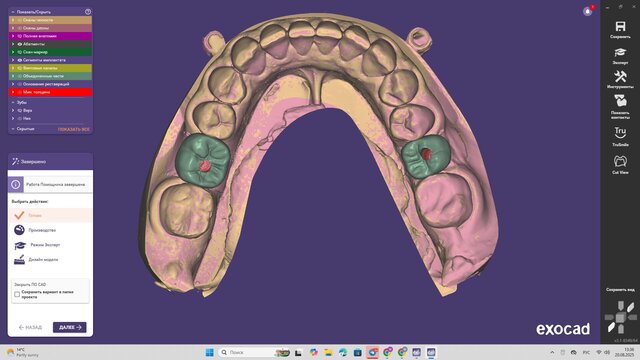The image size is (640, 360).
Task: Toggle visibility of Мин. толщина layer
Action: 20,92
